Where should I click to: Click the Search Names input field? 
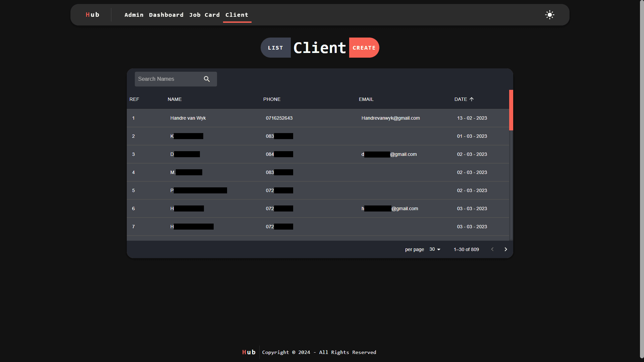tap(168, 79)
